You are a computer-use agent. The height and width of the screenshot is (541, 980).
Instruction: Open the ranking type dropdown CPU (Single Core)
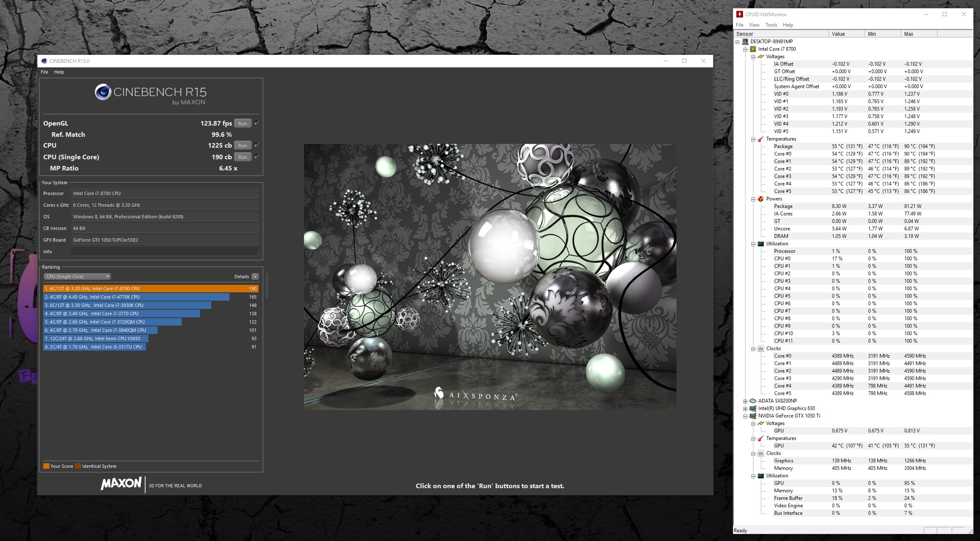[x=77, y=277]
